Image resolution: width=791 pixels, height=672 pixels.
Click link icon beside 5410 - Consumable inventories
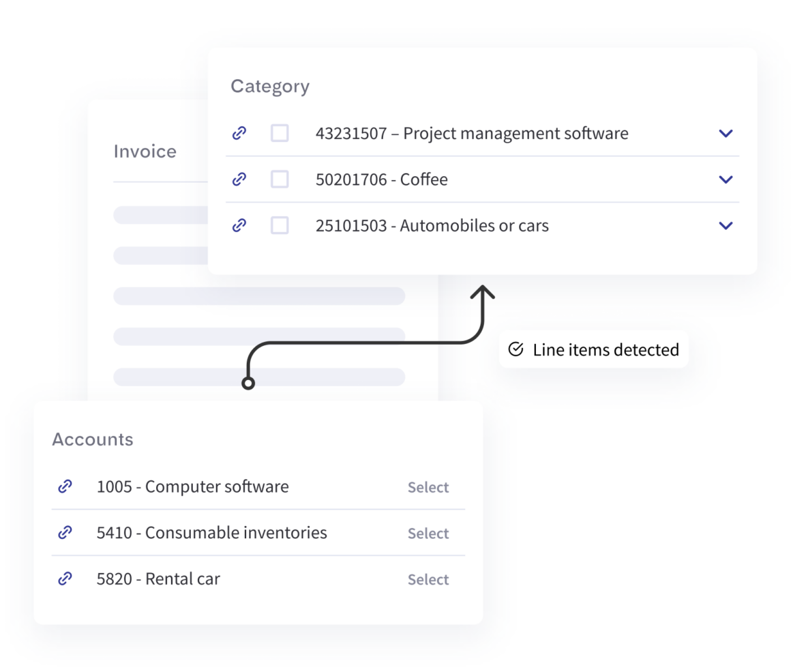tap(65, 532)
